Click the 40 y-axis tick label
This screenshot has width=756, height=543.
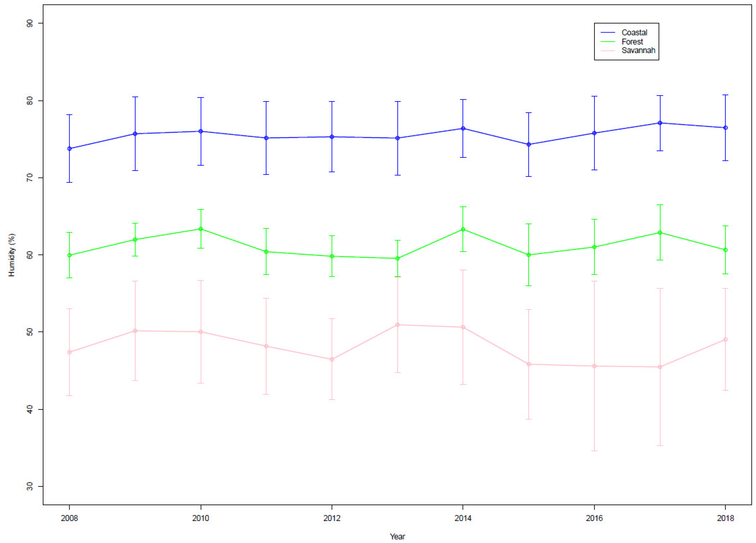(x=30, y=409)
